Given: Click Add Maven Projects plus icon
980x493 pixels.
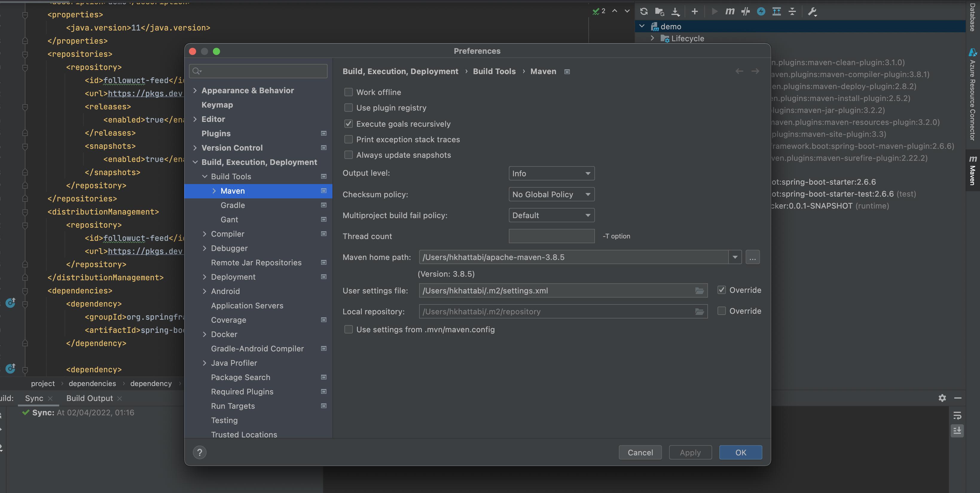Looking at the screenshot, I should click(695, 11).
